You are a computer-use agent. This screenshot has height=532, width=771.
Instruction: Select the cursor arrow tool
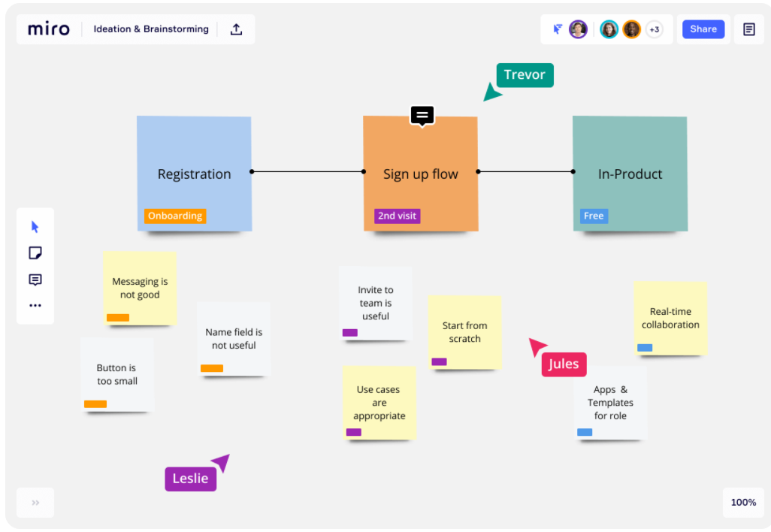pos(35,227)
